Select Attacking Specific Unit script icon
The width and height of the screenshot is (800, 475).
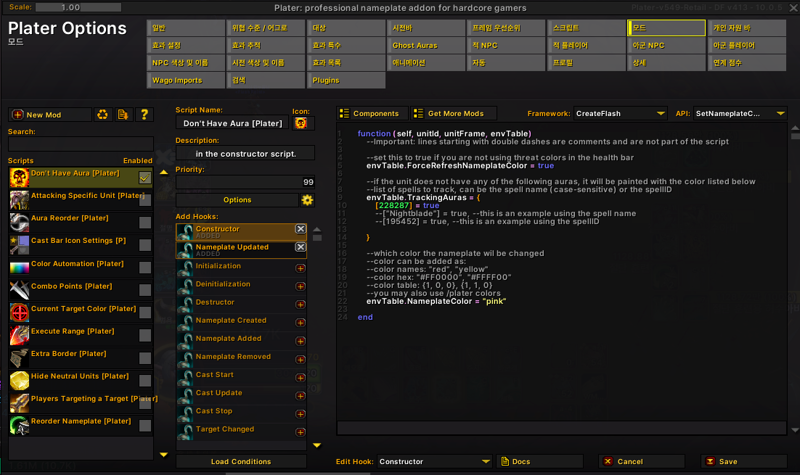[19, 200]
